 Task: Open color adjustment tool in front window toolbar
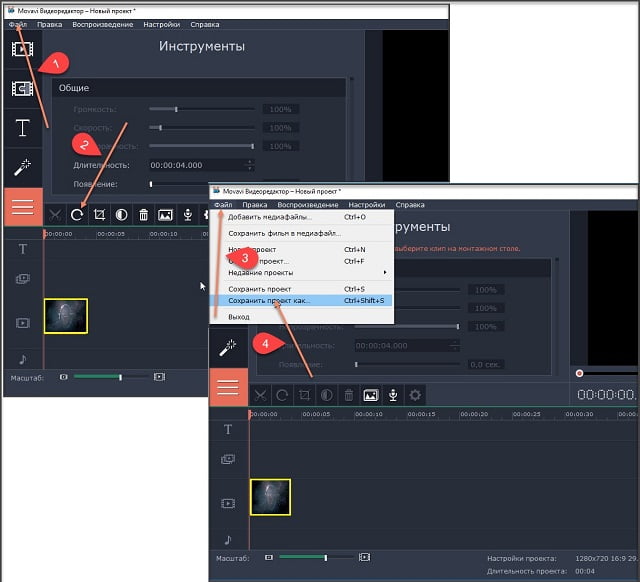click(x=327, y=395)
